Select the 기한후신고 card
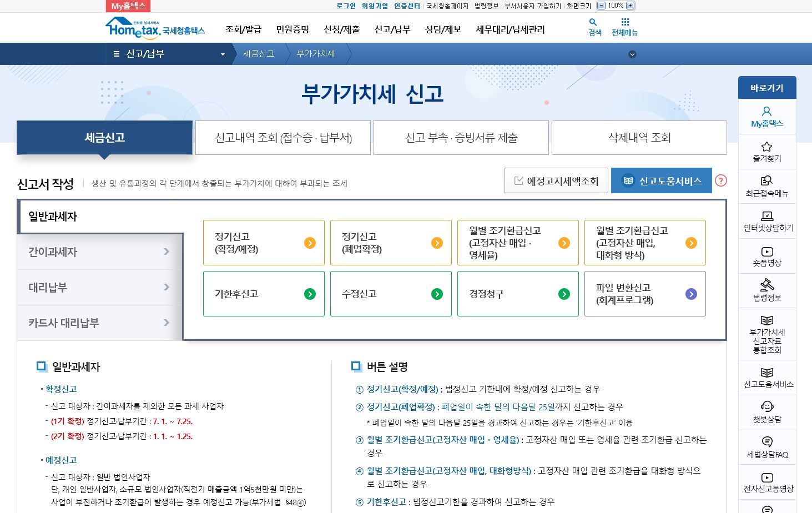 pyautogui.click(x=264, y=294)
